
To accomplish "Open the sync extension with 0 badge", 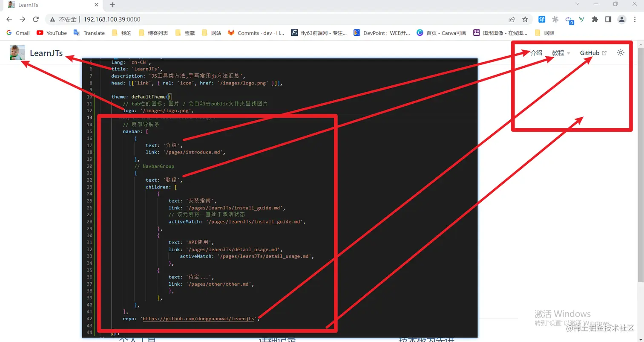I will (x=569, y=20).
